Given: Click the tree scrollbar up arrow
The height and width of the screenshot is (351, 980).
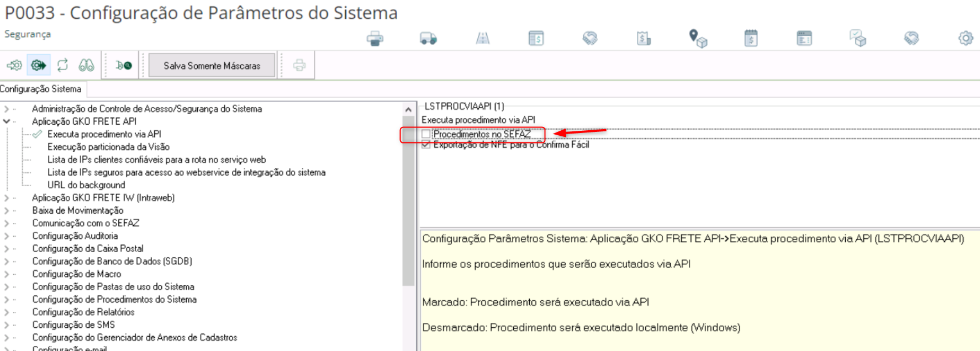Looking at the screenshot, I should point(408,109).
